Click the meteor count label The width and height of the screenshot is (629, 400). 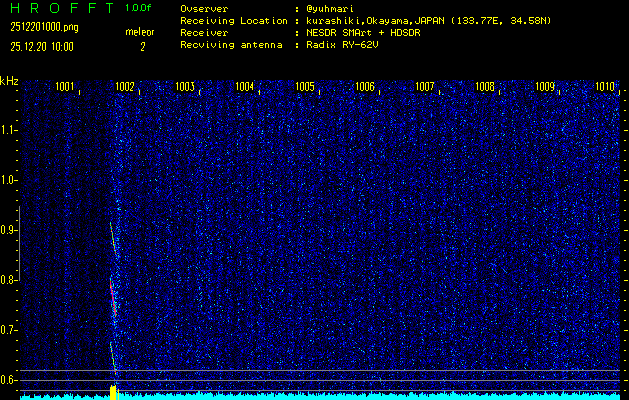point(139,32)
